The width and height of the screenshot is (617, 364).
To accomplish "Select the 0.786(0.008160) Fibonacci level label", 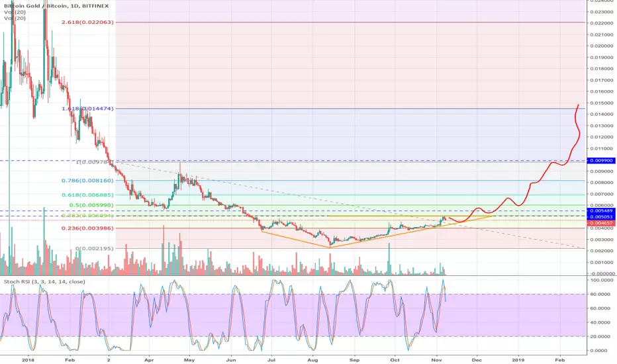I will pos(87,180).
